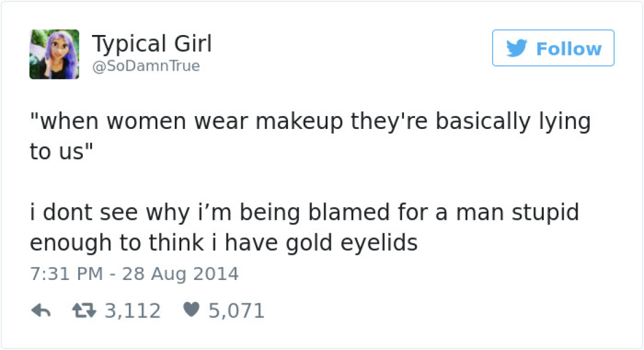Click the Follow button label

tap(568, 48)
